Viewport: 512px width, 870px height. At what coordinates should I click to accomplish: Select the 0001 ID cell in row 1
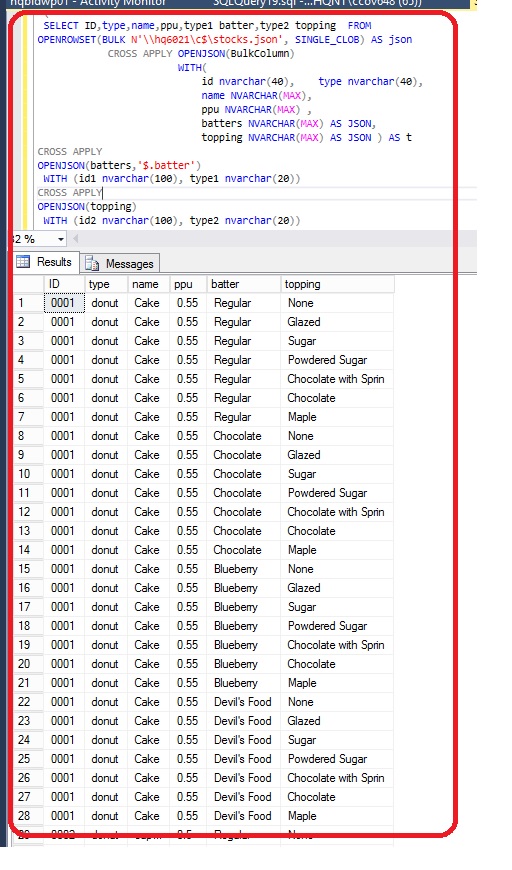[x=64, y=303]
